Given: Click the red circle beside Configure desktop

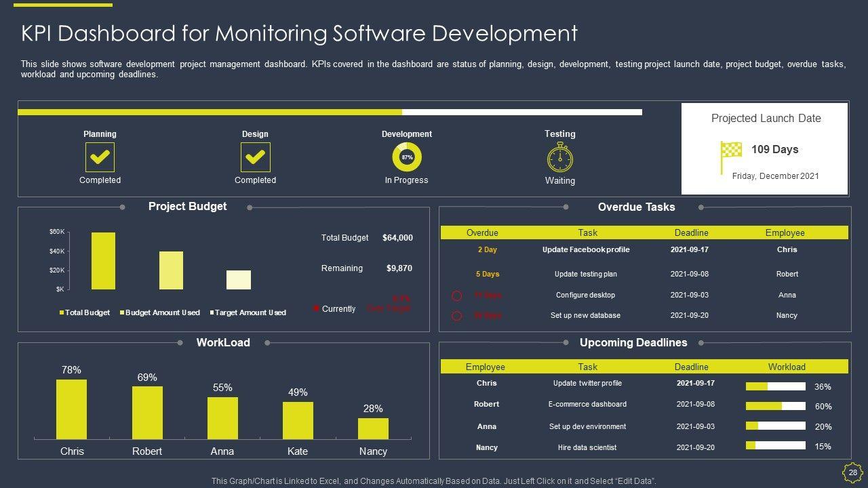Looking at the screenshot, I should (x=457, y=296).
